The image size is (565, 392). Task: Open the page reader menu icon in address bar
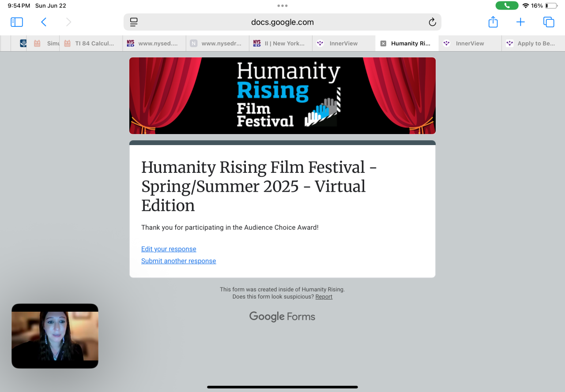pos(134,22)
